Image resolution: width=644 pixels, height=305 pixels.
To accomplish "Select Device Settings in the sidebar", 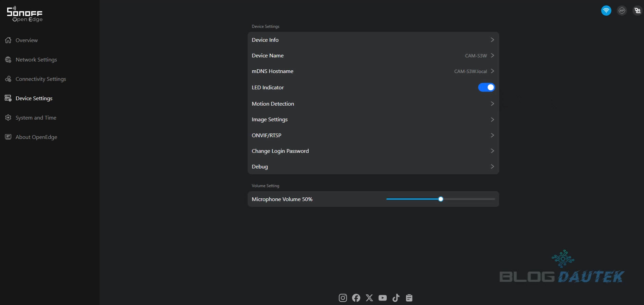I will (x=29, y=98).
